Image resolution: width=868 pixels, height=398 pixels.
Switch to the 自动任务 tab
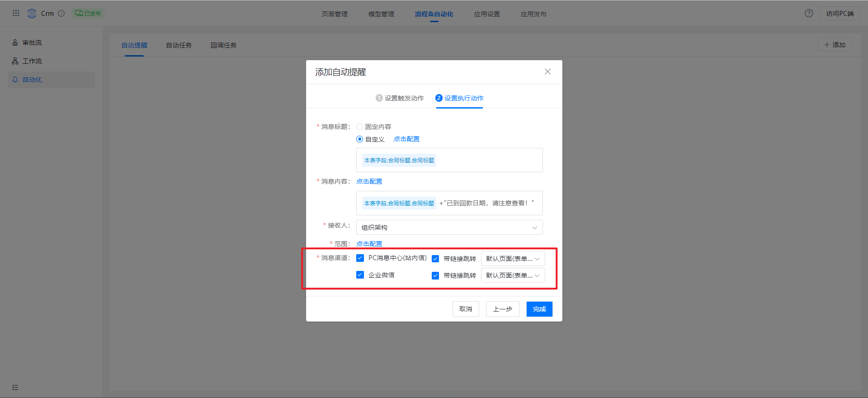[x=179, y=45]
